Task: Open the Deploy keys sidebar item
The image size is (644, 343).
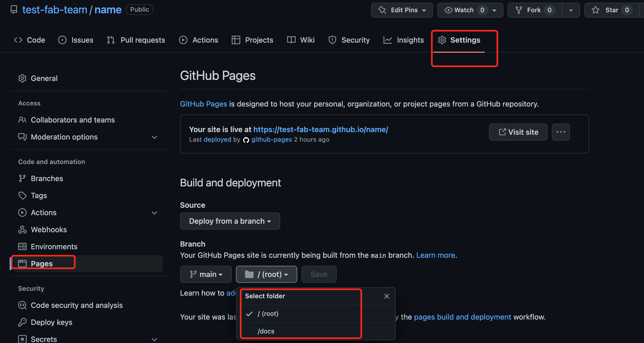Action: [51, 322]
